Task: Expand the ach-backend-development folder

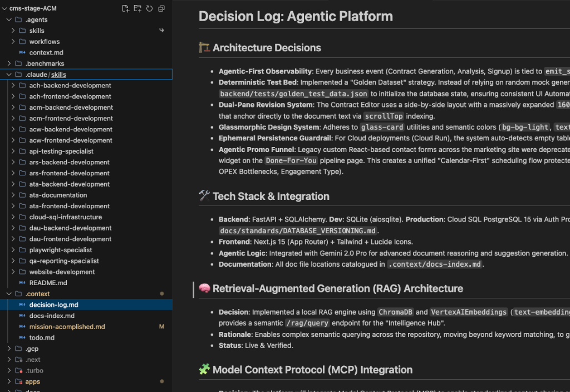Action: 13,85
